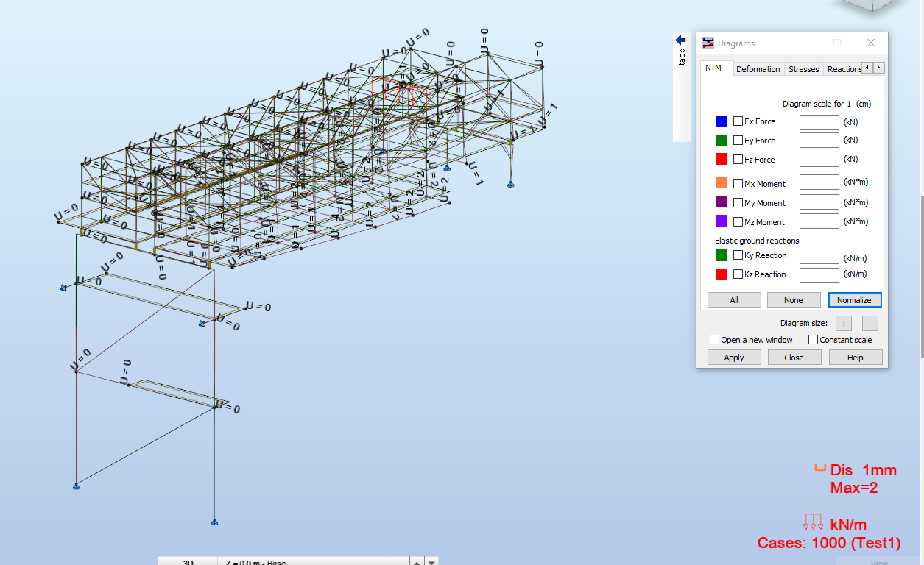Switch to the Stresses tab
This screenshot has height=565, width=924.
pyautogui.click(x=803, y=68)
